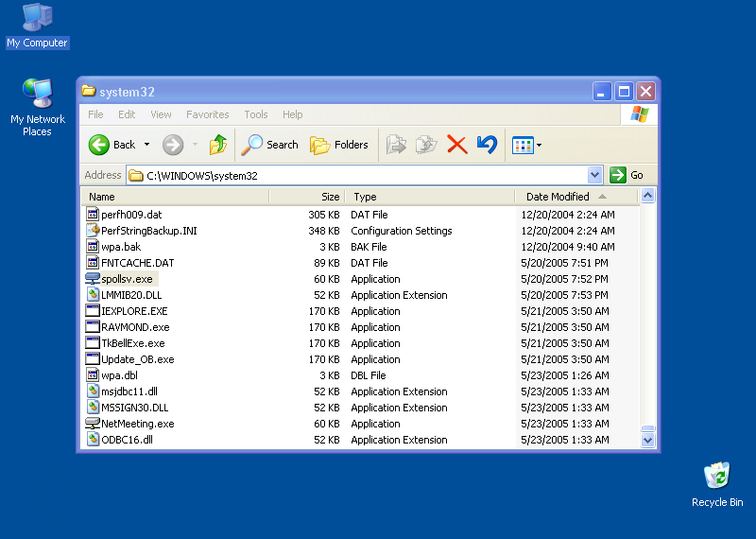Screen dimensions: 756x539
Task: Open the File menu
Action: point(95,114)
